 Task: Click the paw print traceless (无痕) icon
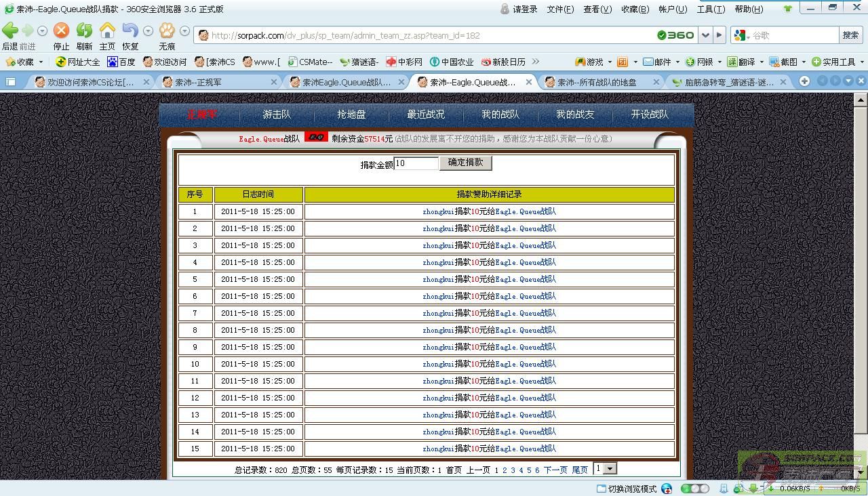(x=167, y=31)
